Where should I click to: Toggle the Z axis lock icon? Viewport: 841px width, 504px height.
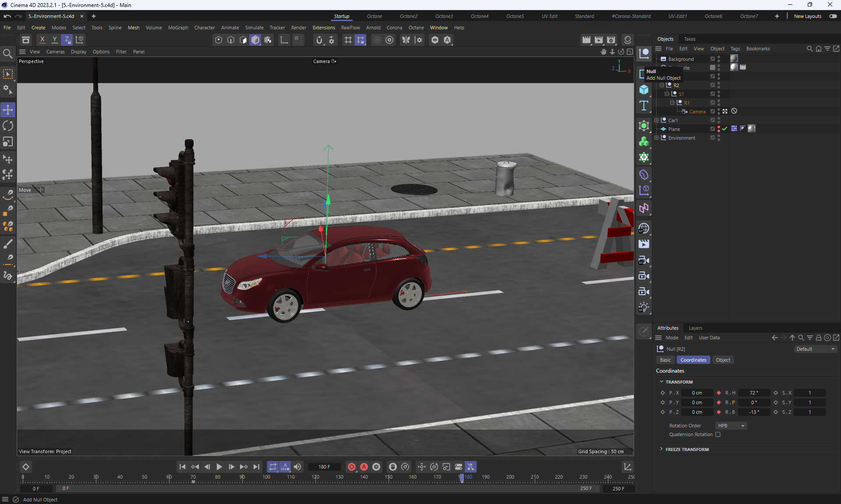67,40
